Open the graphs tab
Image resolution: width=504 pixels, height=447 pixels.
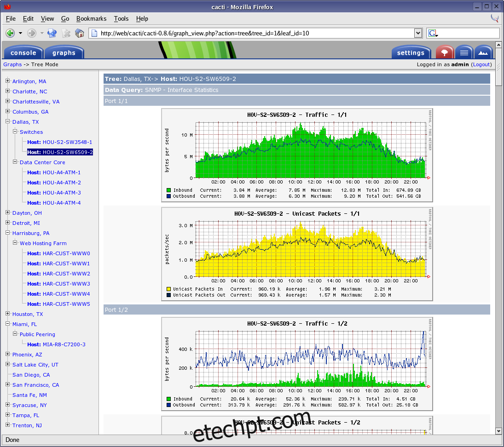tap(64, 53)
